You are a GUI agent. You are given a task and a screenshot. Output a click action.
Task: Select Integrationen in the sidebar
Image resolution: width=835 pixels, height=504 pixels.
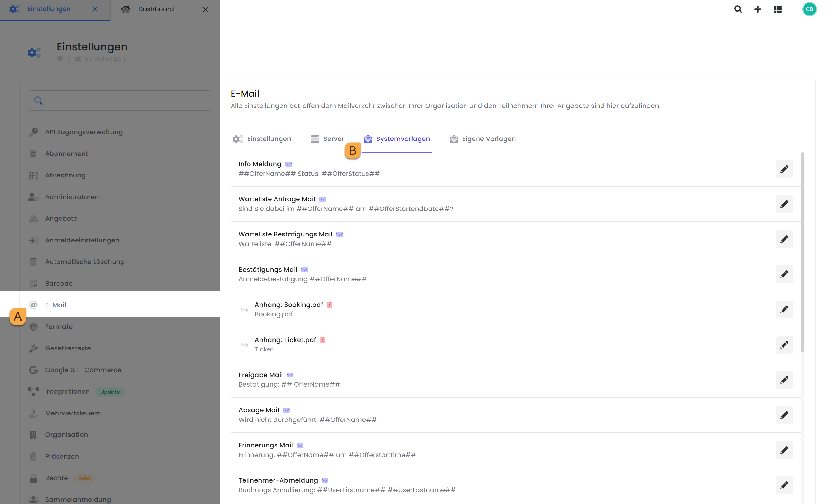tap(67, 392)
